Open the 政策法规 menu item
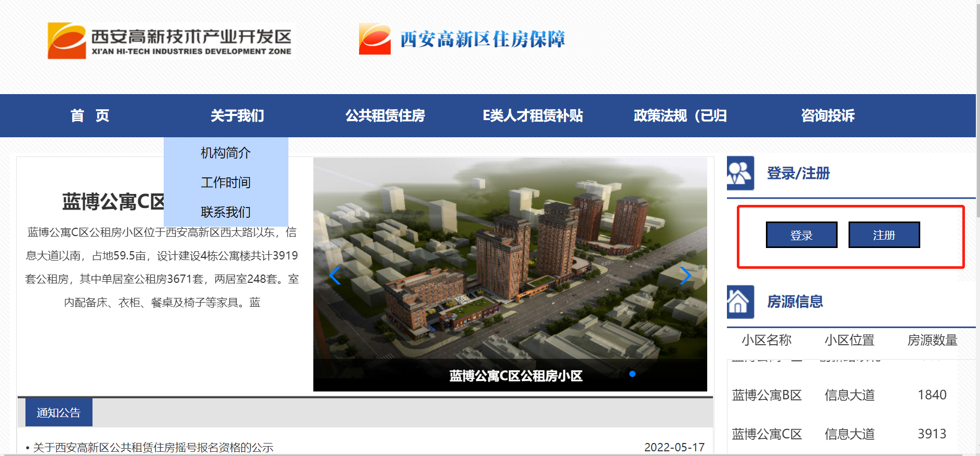Screen dimensions: 980x456 click(x=680, y=115)
